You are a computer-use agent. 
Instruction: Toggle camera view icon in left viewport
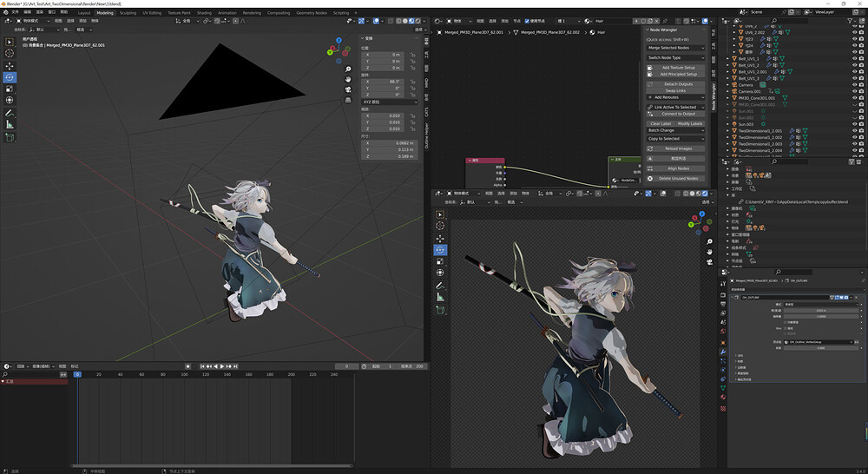[348, 89]
